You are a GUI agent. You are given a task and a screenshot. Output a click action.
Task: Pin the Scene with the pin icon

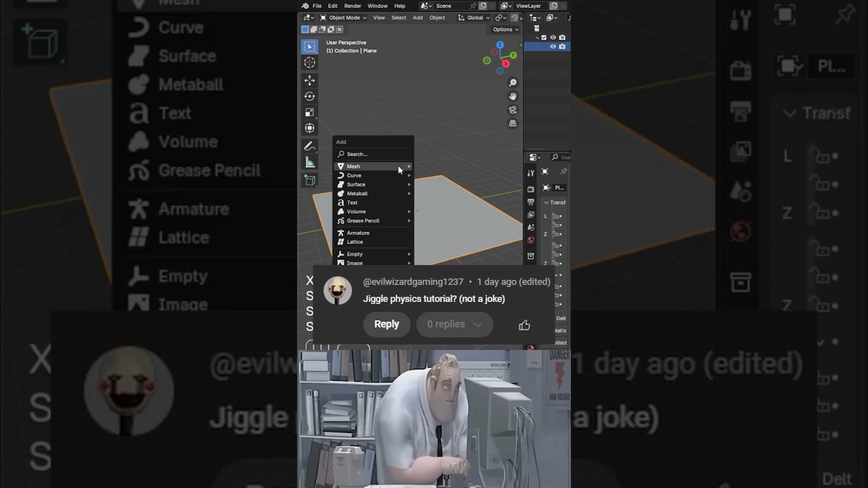(473, 6)
